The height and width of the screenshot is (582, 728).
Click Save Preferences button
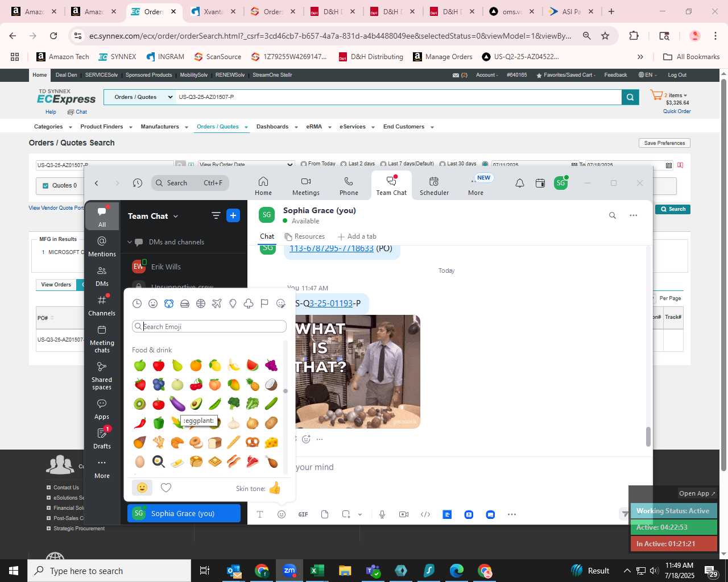point(664,143)
